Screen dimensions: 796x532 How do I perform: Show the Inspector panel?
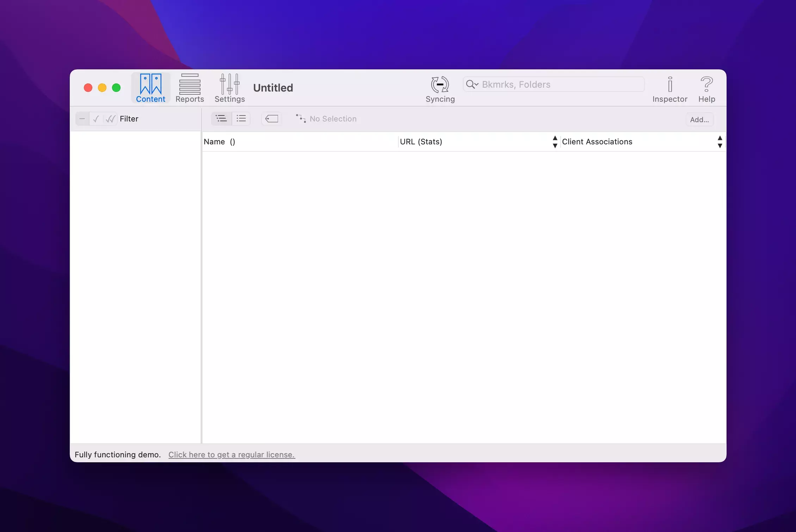pyautogui.click(x=669, y=88)
